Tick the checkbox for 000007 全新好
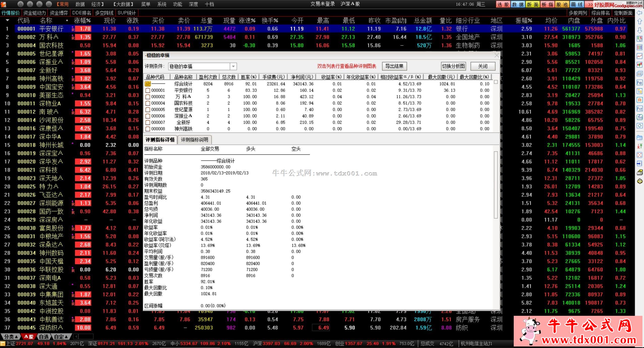 click(148, 123)
